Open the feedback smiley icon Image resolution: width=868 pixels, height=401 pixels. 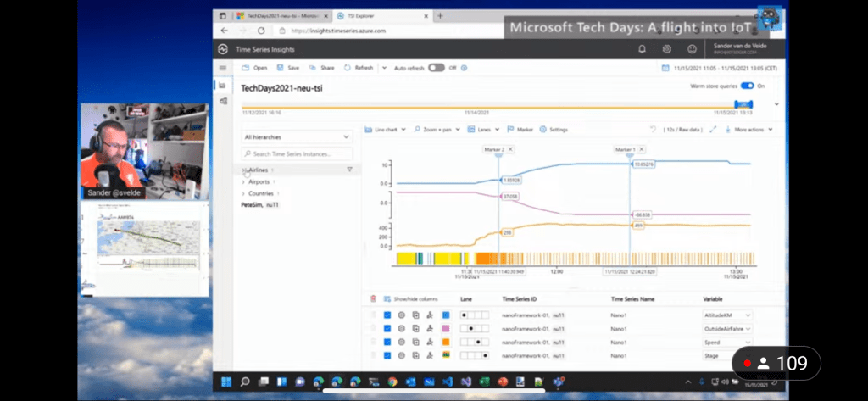tap(693, 49)
